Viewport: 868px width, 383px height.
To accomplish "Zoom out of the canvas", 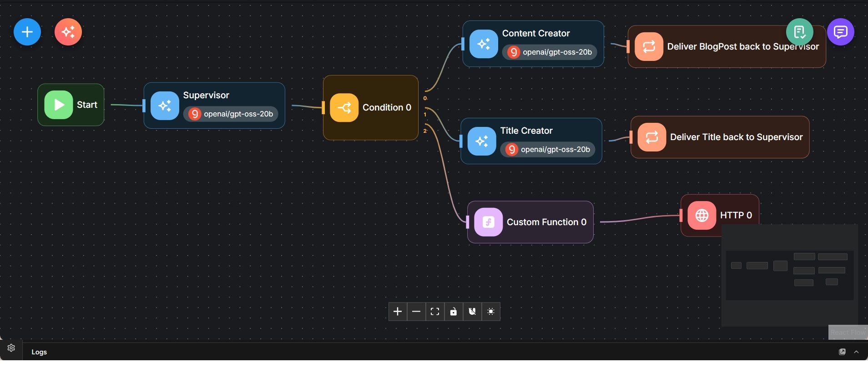I will coord(416,312).
